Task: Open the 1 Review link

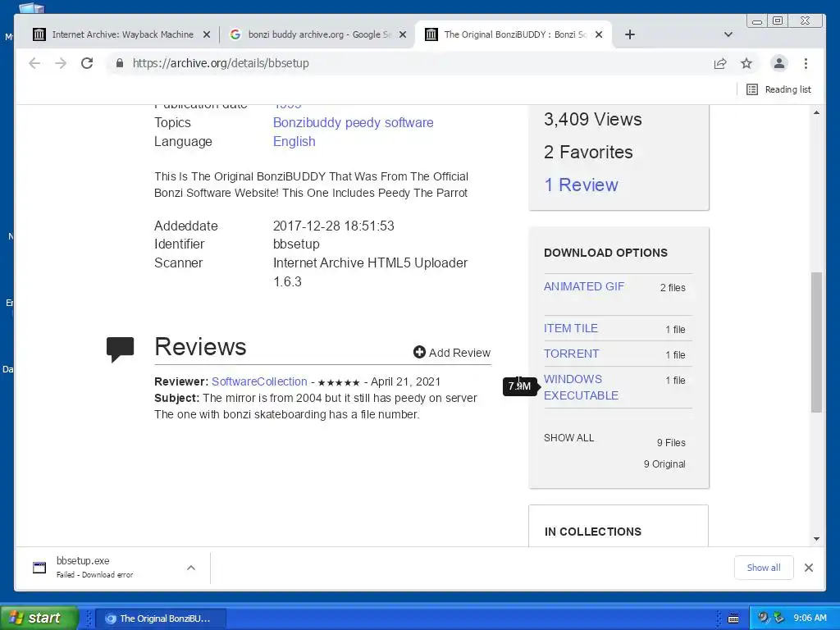Action: coord(582,185)
